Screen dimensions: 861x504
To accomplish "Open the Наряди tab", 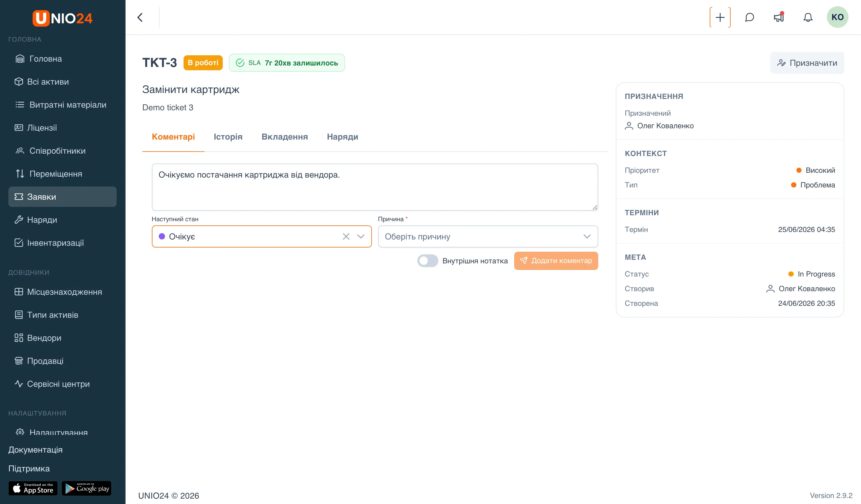I will click(342, 137).
